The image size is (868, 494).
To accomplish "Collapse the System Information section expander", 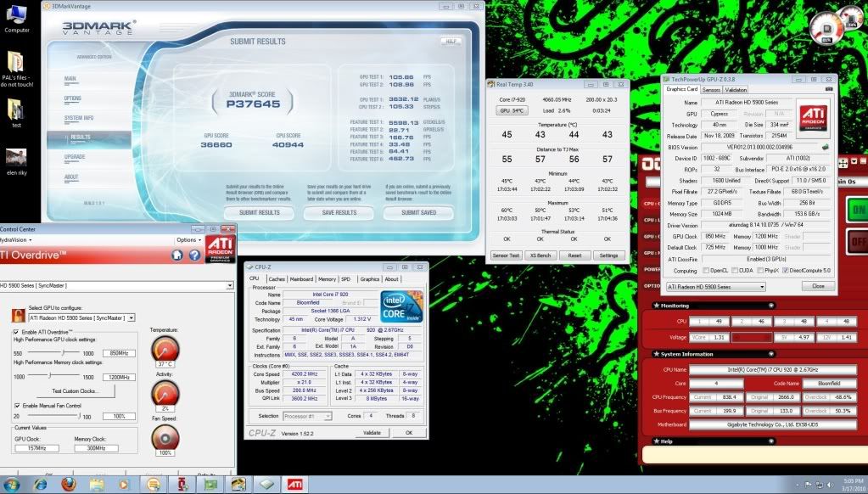I will 771,354.
